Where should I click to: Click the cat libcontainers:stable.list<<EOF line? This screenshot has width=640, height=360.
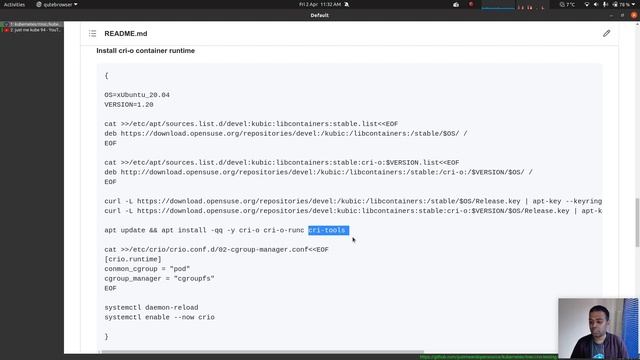[251, 124]
